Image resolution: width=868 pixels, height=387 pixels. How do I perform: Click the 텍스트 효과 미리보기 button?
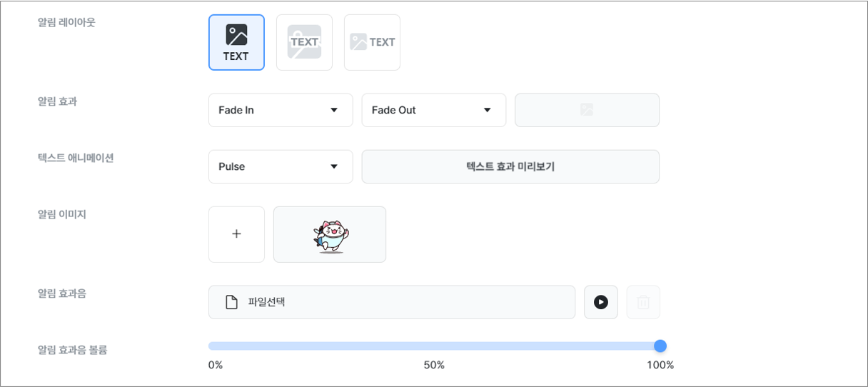(x=510, y=166)
